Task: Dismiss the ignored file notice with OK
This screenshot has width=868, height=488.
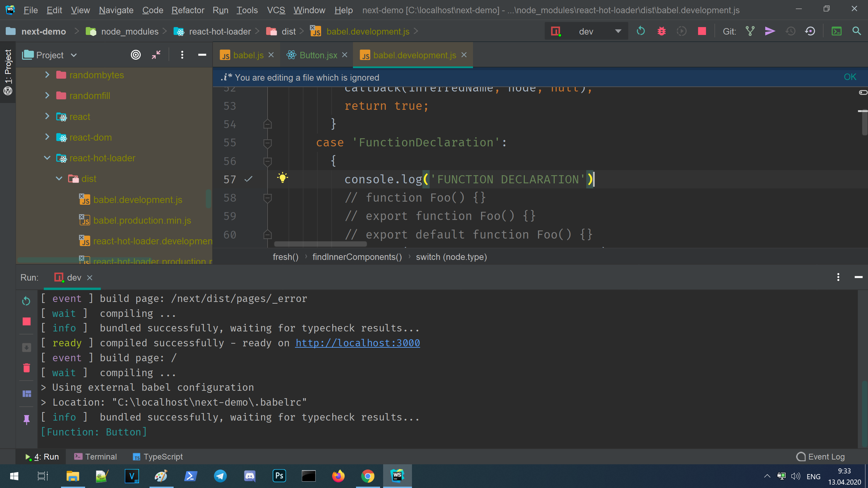Action: [850, 77]
